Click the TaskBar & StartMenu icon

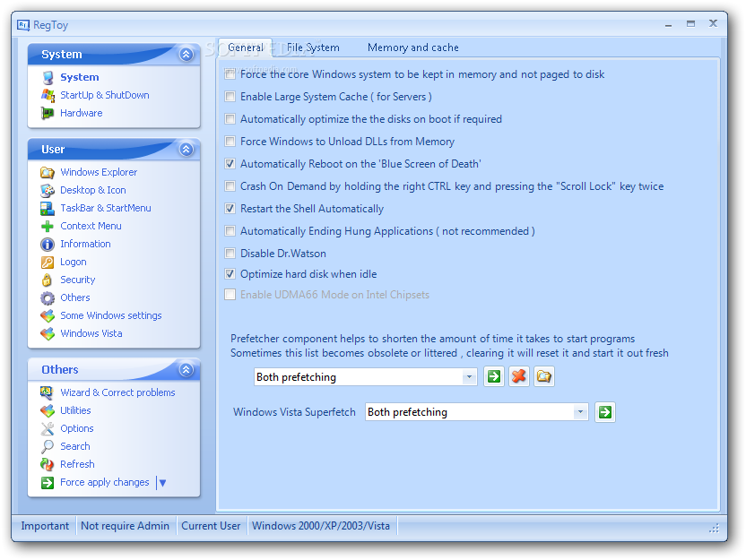[48, 208]
